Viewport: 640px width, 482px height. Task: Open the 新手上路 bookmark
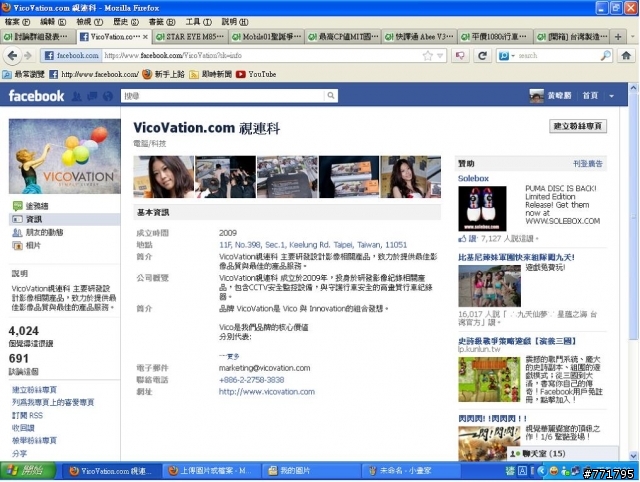click(163, 74)
